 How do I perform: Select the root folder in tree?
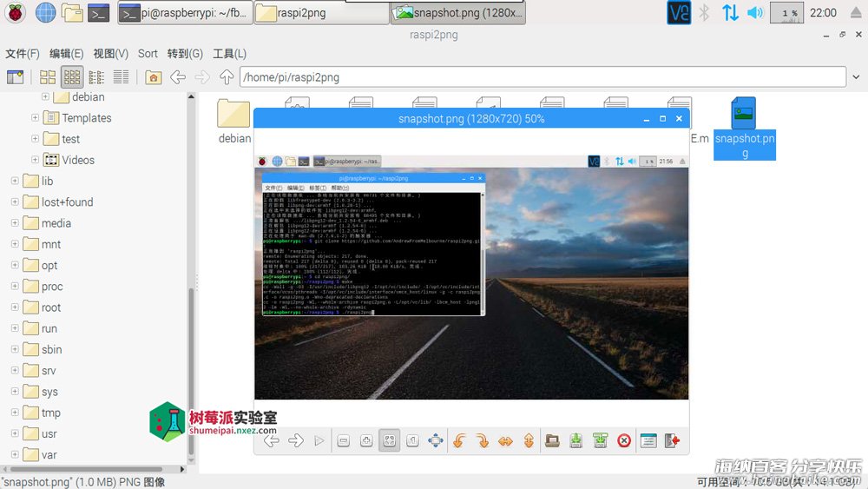tap(51, 307)
